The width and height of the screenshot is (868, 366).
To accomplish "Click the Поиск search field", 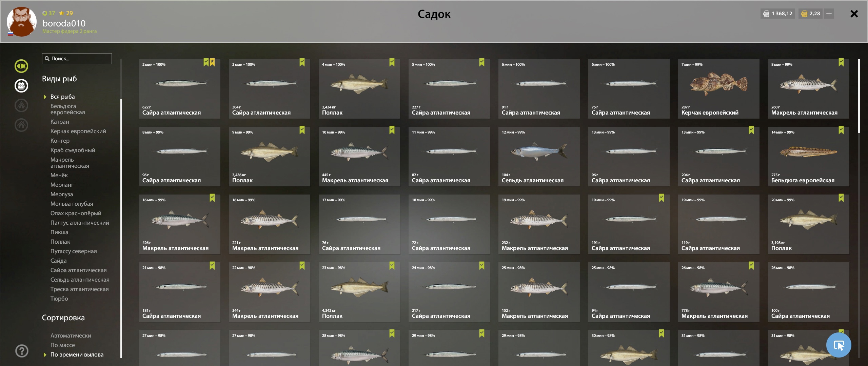I will coord(77,59).
